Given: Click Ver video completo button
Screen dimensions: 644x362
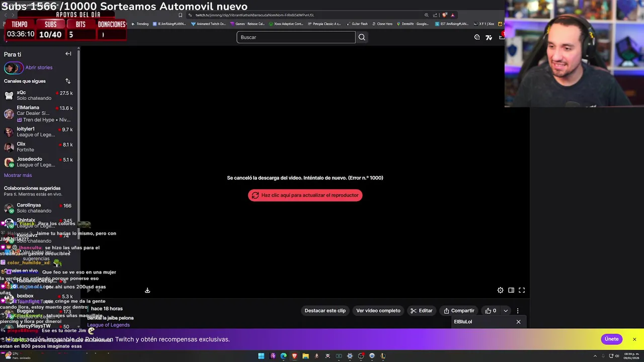Looking at the screenshot, I should click(x=378, y=311).
